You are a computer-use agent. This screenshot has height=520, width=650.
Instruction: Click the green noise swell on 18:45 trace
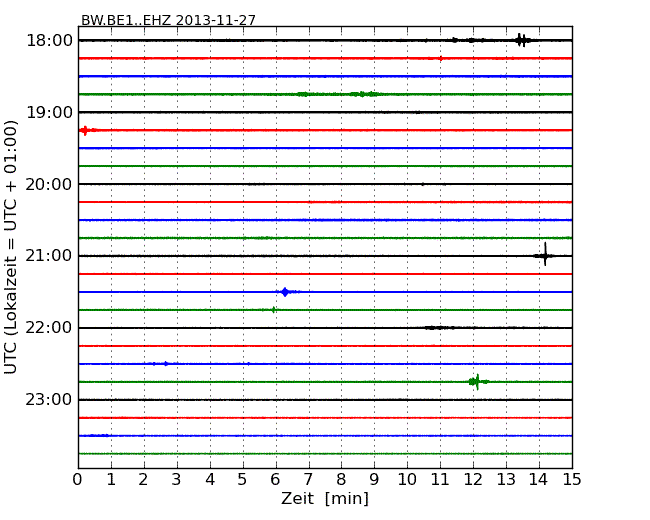tap(340, 94)
